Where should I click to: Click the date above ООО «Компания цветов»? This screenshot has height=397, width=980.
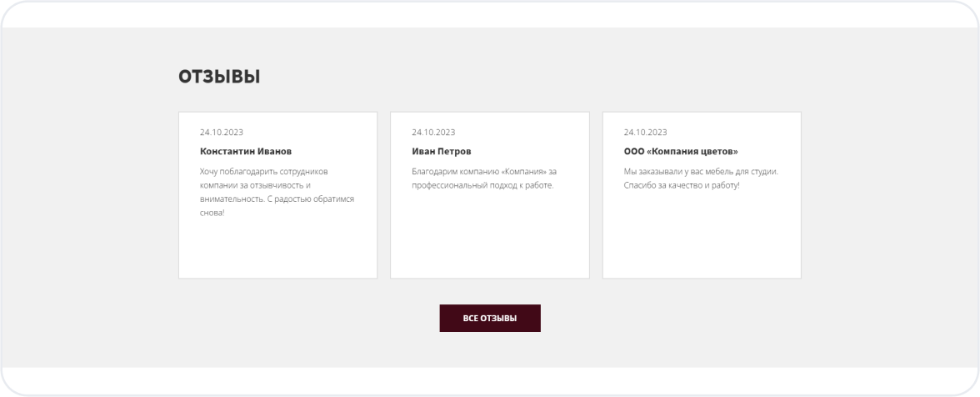pyautogui.click(x=645, y=132)
